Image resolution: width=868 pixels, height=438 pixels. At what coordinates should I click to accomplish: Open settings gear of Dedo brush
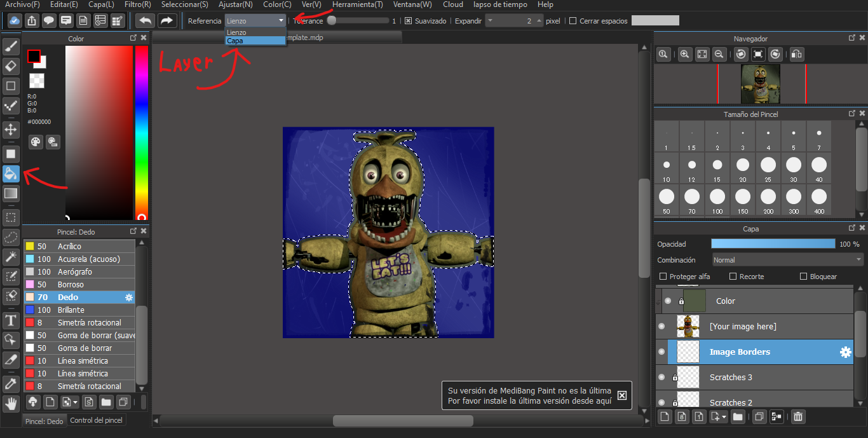point(129,297)
